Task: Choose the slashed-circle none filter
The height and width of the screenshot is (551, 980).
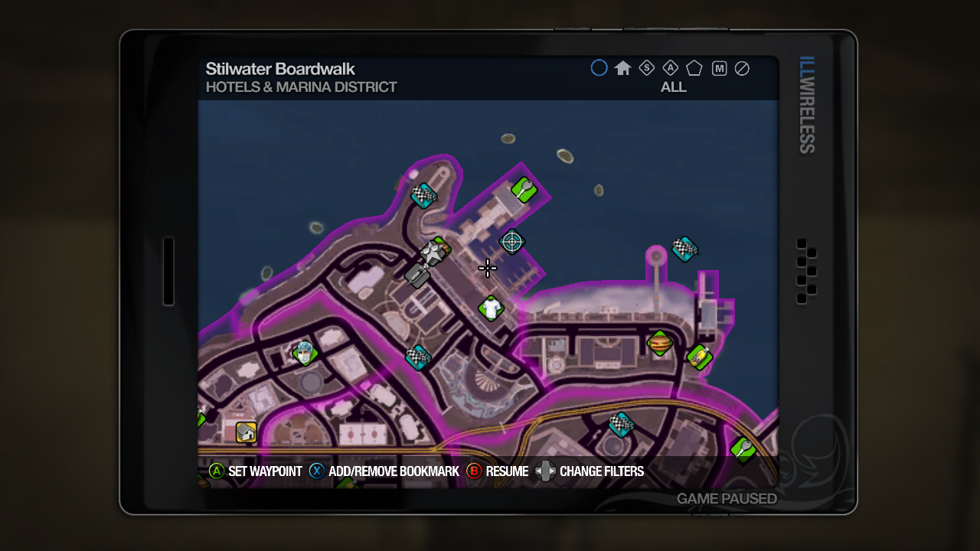Action: [x=742, y=69]
